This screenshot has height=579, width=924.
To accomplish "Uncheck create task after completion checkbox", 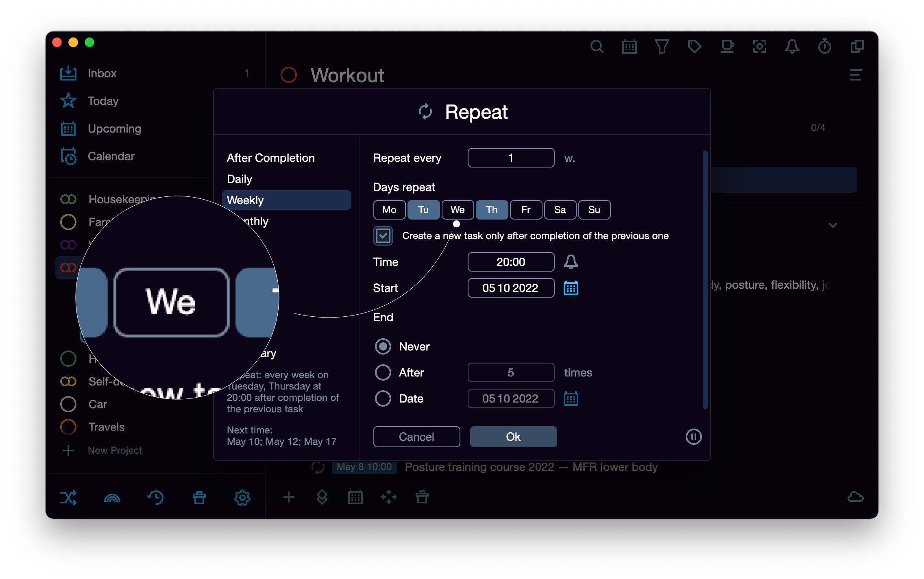I will point(383,236).
